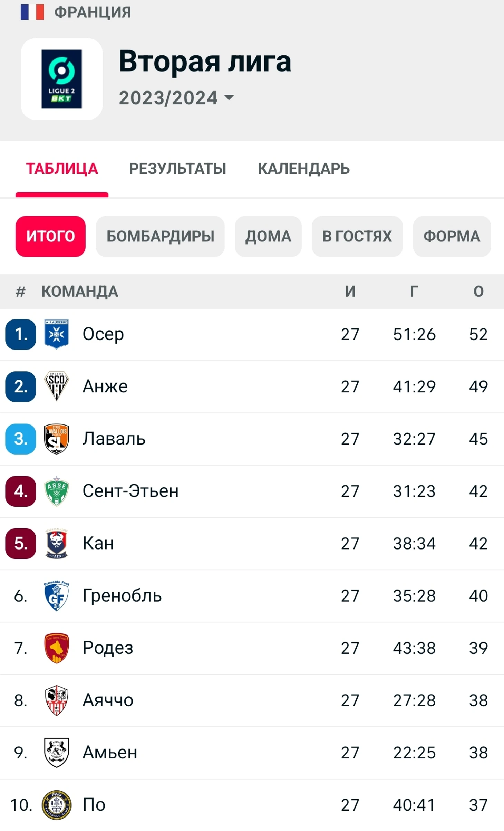The height and width of the screenshot is (831, 504).
Task: Select the ТАБЛИЦА tab
Action: pos(62,169)
